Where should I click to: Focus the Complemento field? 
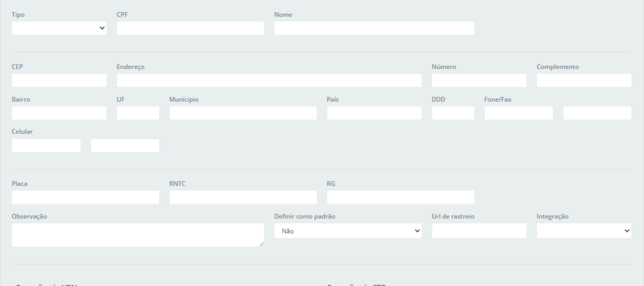point(584,80)
